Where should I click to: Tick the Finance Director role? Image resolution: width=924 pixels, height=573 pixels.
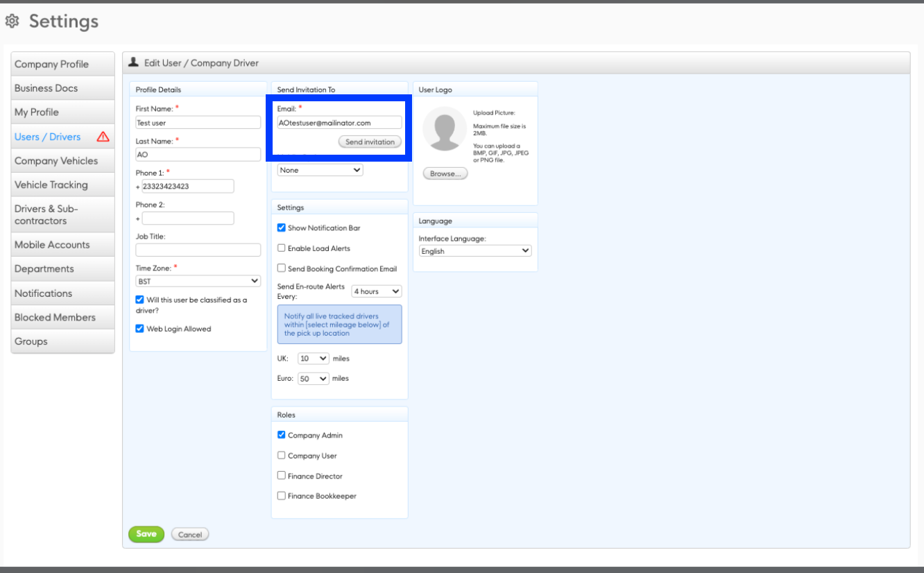coord(282,476)
